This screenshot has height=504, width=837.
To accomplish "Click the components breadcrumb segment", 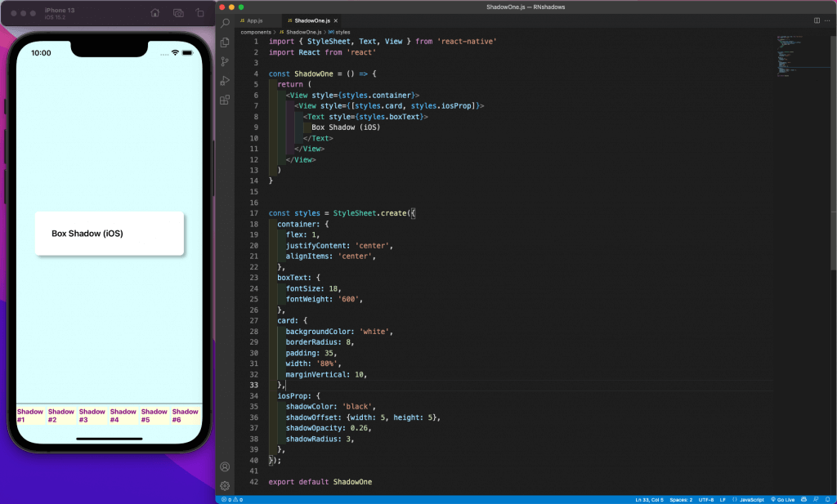I will point(256,32).
